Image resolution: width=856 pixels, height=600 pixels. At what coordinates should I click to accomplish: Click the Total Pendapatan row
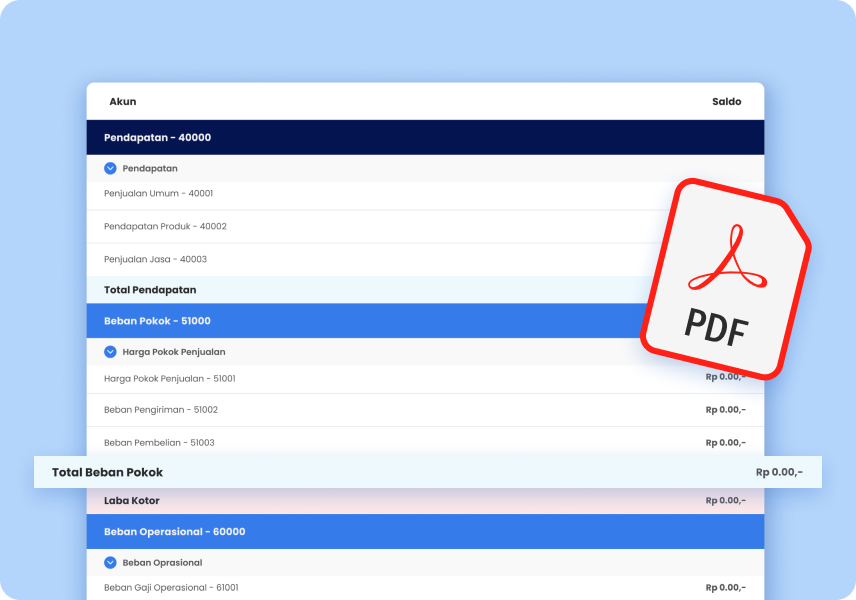[x=425, y=290]
